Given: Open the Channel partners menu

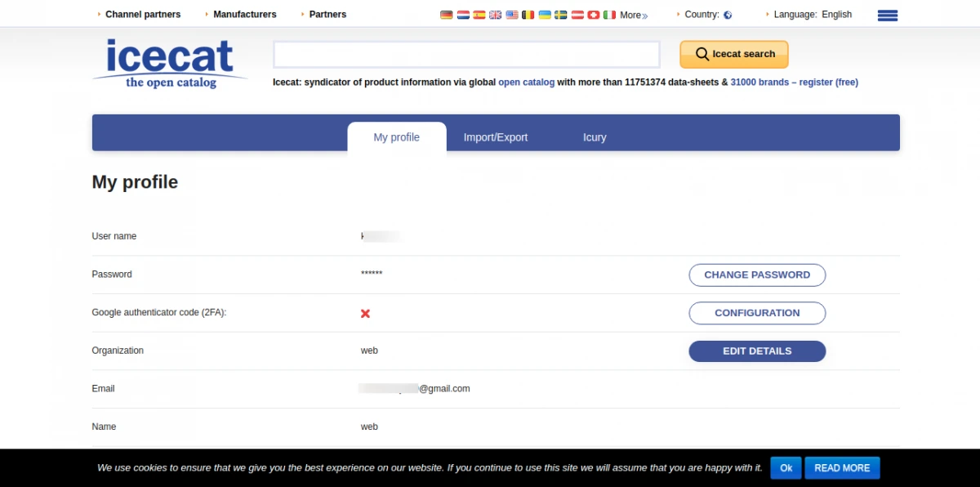Looking at the screenshot, I should [x=143, y=14].
